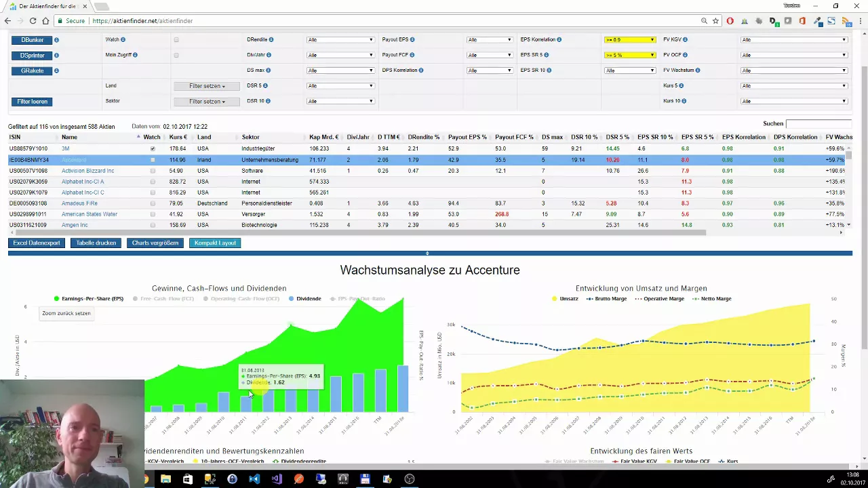Image resolution: width=868 pixels, height=488 pixels.
Task: Check Watch box for Amadeus FiRe row
Action: point(153,203)
